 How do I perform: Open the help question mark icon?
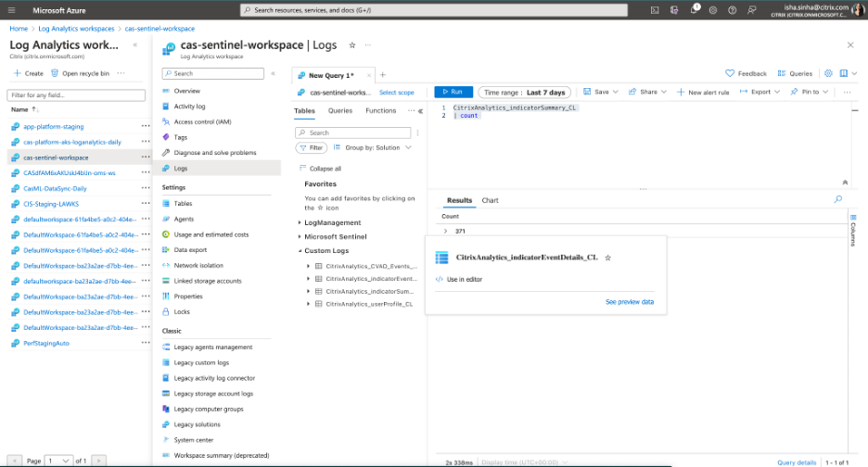pos(732,10)
